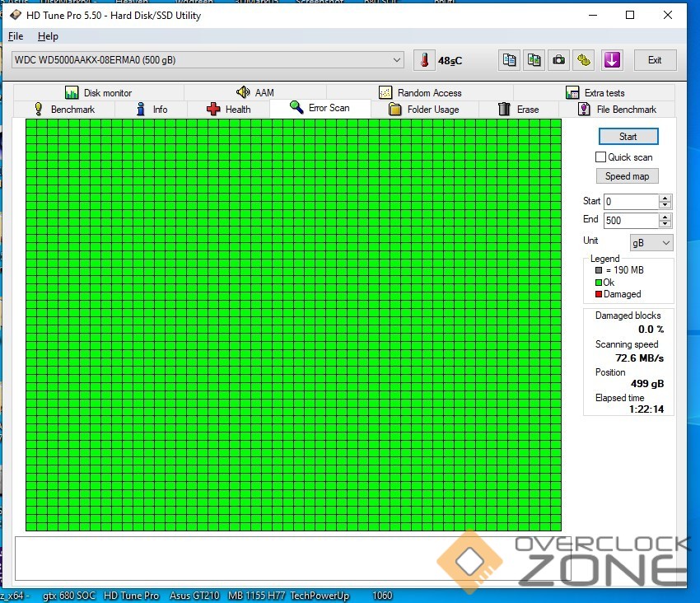Image resolution: width=700 pixels, height=603 pixels.
Task: Open the File Benchmark tab
Action: tap(617, 109)
